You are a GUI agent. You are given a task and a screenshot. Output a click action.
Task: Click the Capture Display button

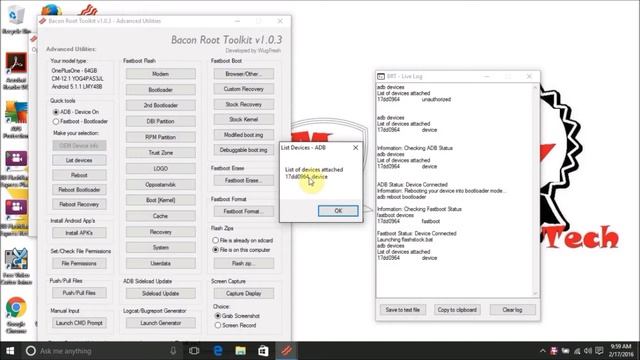click(244, 293)
